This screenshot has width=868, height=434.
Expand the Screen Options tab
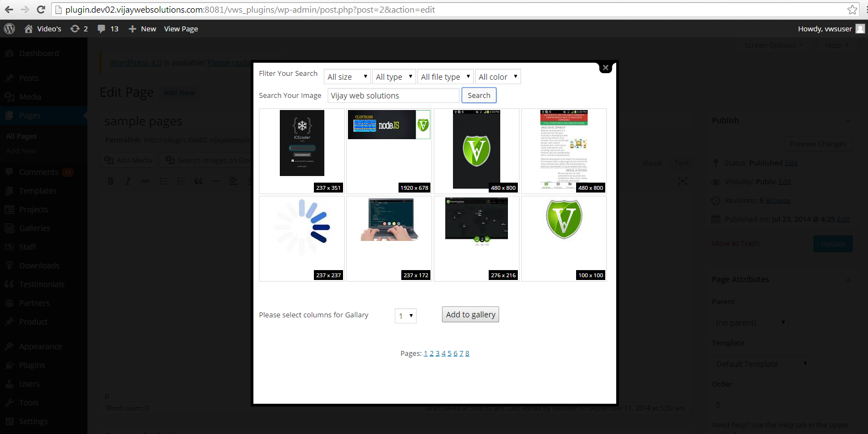(x=774, y=45)
